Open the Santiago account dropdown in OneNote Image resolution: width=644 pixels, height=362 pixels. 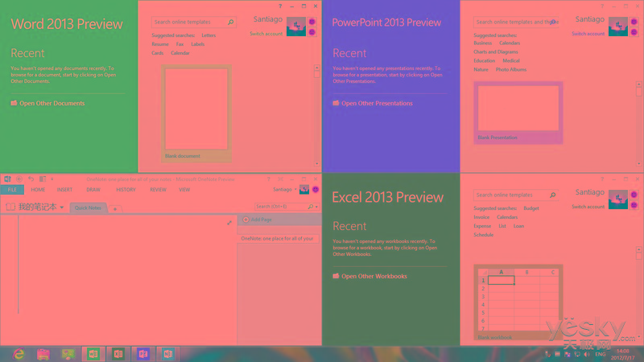(x=295, y=190)
